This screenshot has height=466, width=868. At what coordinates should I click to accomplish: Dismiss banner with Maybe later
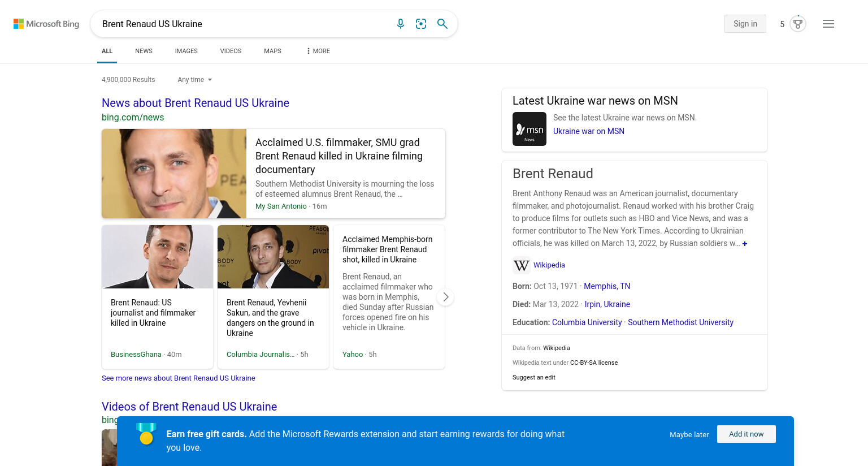coord(689,434)
